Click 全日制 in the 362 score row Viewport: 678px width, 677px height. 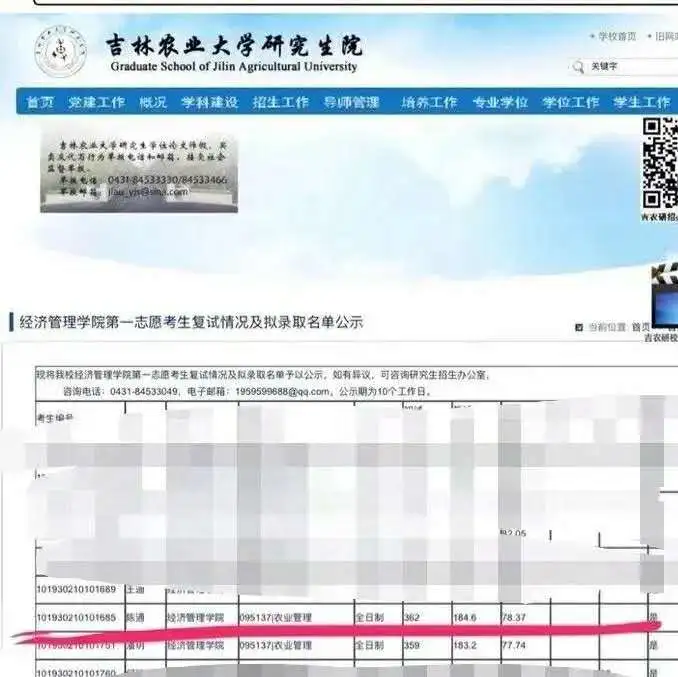point(369,617)
